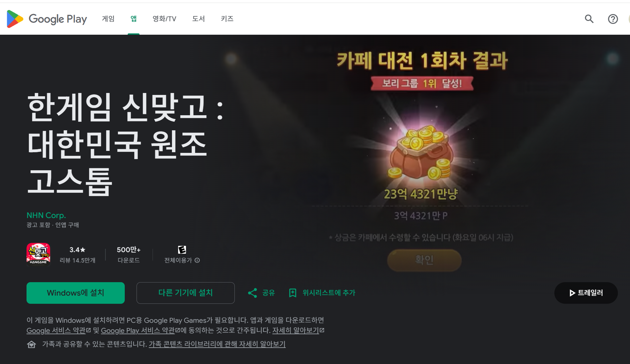Screen dimensions: 630x364
Task: Open the 가족 콘텐츠 라이브러리 learn-more link
Action: 217,344
